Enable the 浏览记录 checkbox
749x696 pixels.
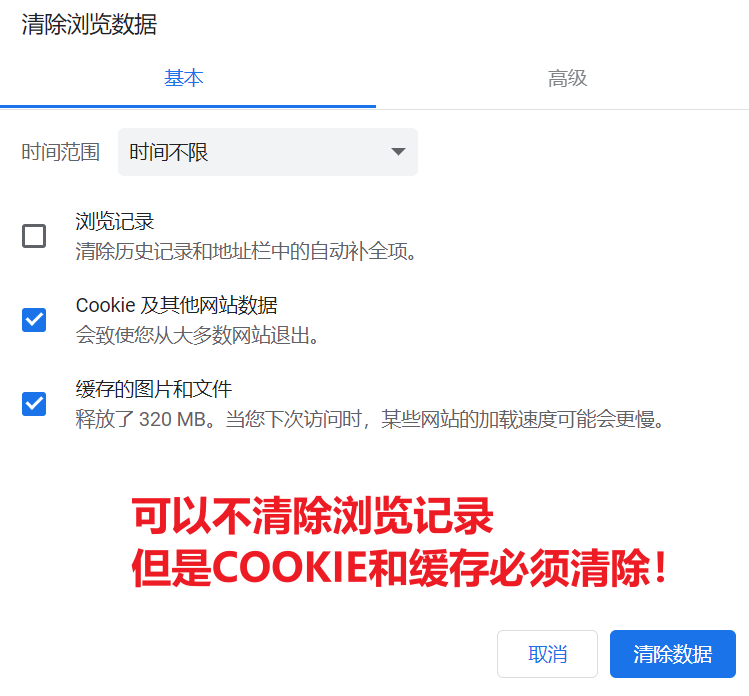pos(34,236)
